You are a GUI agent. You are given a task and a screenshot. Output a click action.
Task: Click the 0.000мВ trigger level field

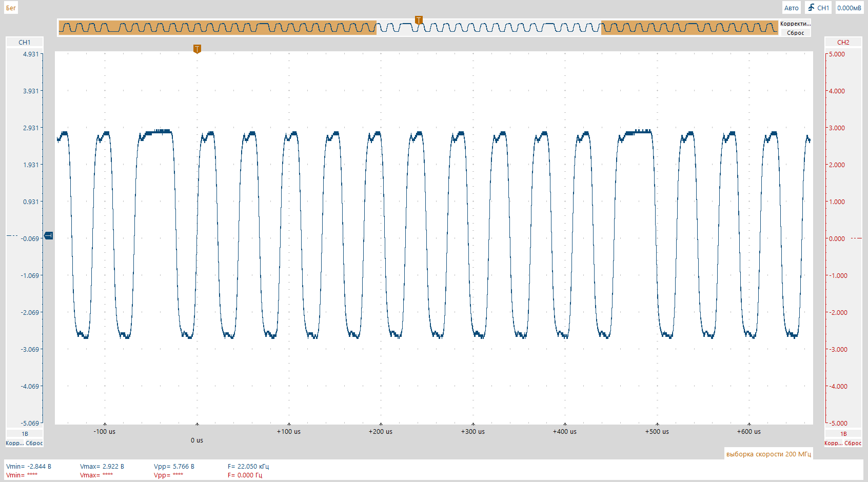coord(849,8)
